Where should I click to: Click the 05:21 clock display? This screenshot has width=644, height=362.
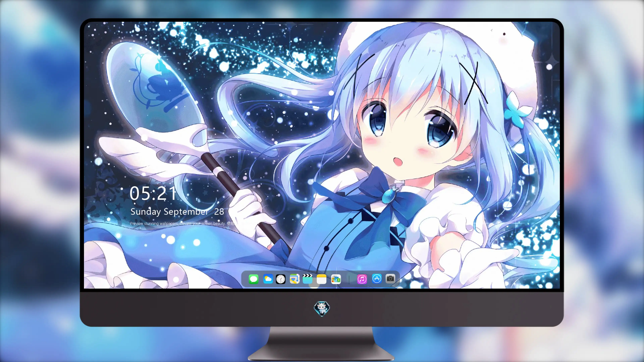click(153, 193)
